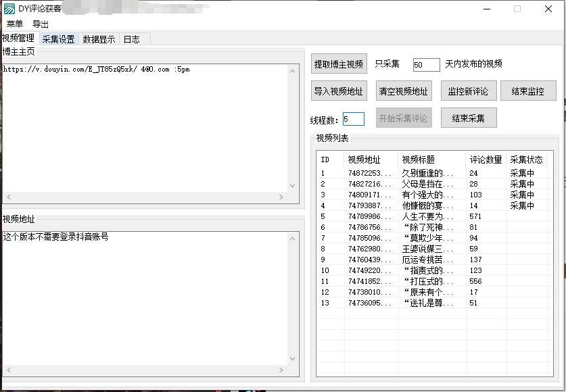
Task: Open the 菜单 menu
Action: click(12, 23)
